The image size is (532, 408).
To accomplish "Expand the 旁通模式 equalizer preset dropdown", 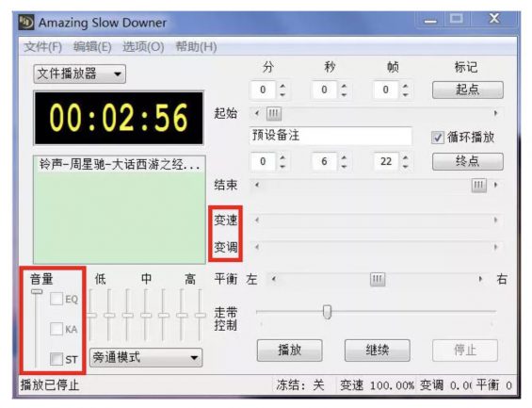I will tap(146, 357).
